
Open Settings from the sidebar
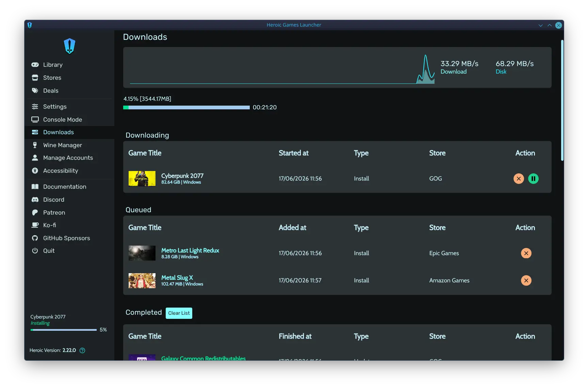(69, 107)
